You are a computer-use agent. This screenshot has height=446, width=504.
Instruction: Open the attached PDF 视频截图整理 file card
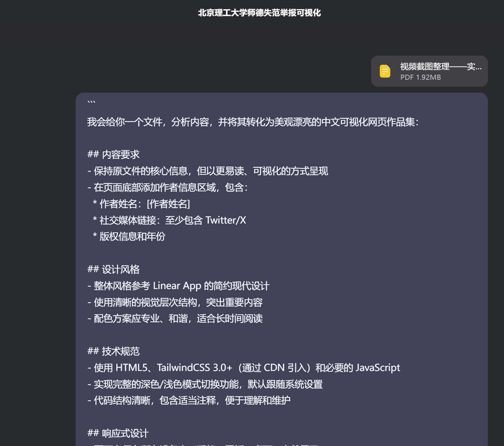429,71
